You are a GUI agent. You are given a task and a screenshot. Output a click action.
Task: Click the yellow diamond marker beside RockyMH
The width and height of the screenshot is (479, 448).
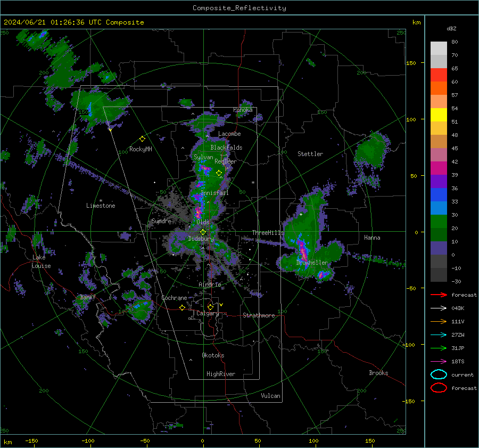[142, 139]
